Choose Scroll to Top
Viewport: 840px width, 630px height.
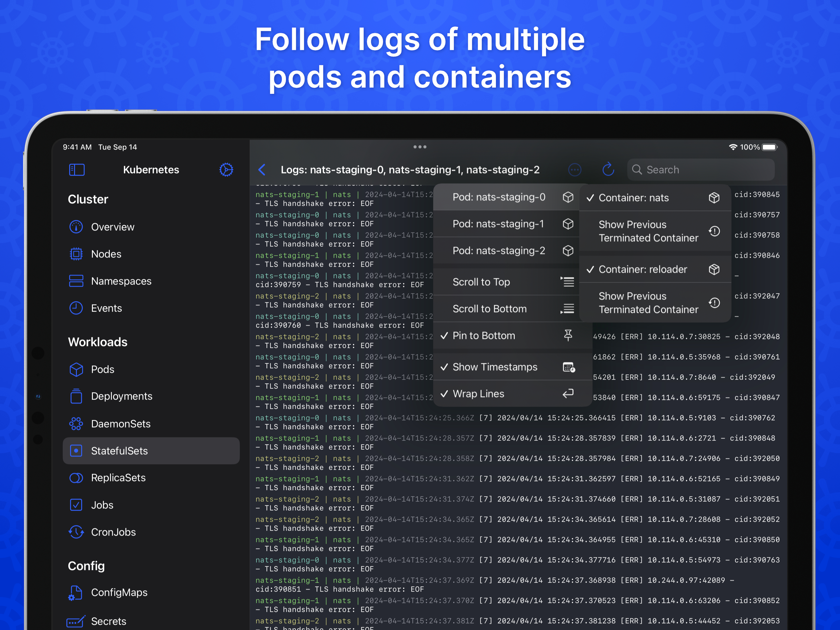(506, 282)
